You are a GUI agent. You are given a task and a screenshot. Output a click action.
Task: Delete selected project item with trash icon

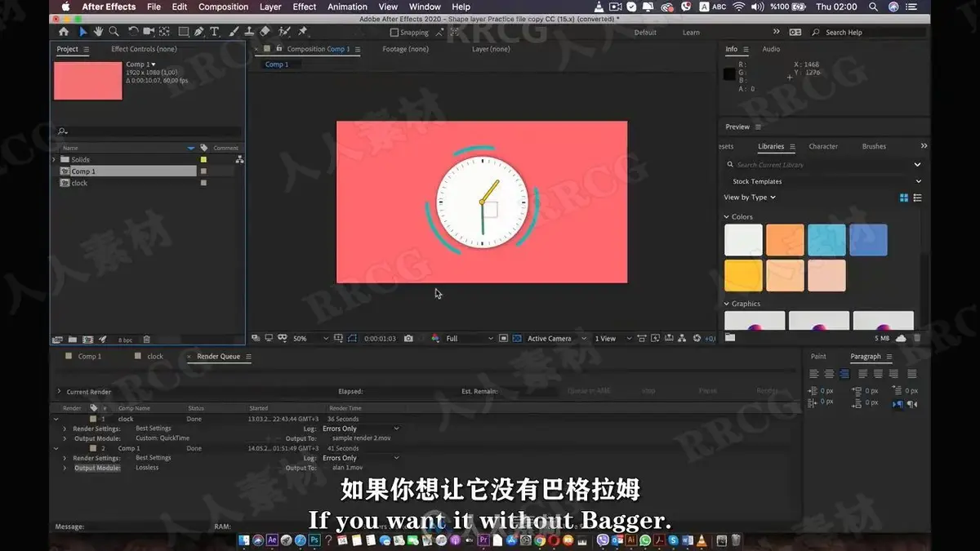pos(147,340)
